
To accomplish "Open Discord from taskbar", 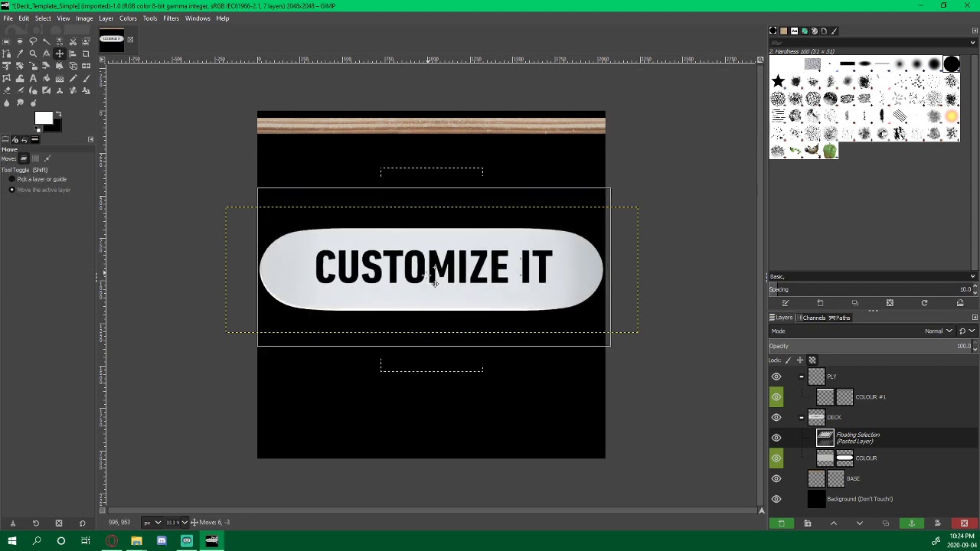I will click(162, 541).
